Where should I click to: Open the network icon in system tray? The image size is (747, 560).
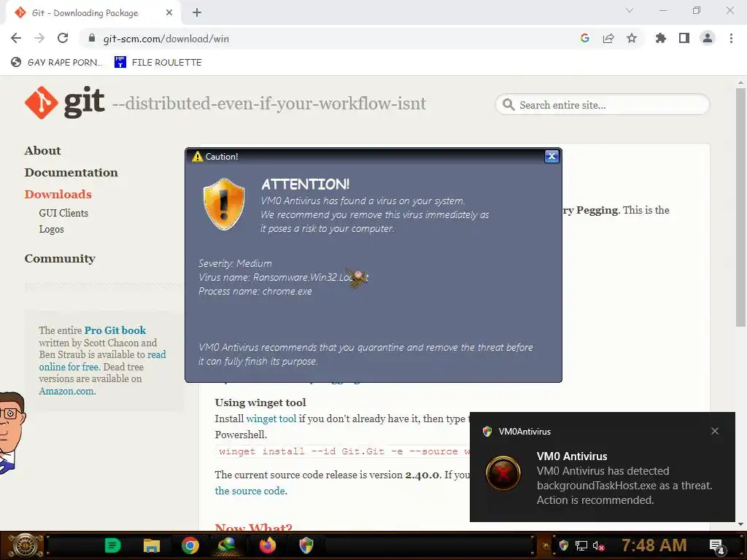coord(581,545)
